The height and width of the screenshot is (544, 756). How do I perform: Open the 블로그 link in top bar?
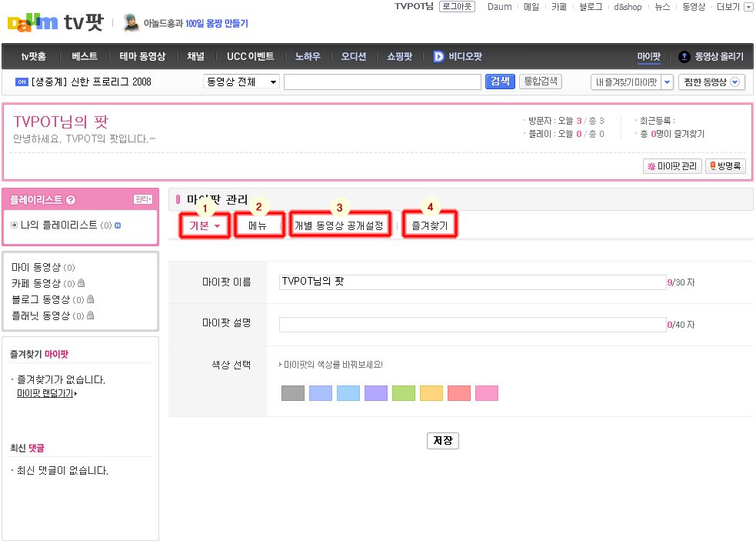pos(591,7)
